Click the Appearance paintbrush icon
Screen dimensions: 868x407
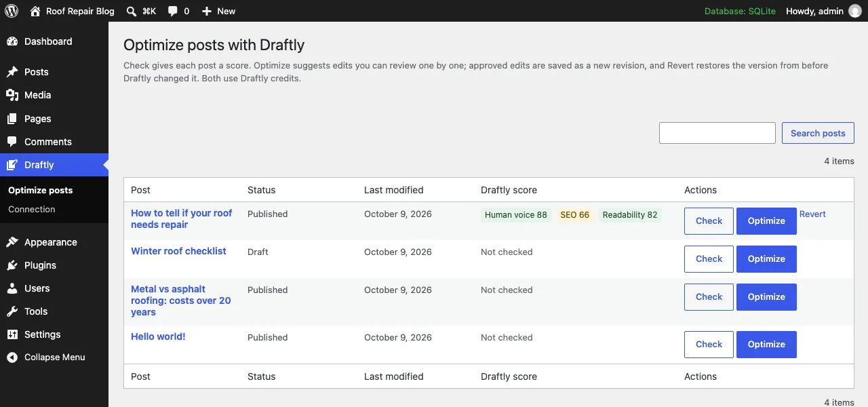click(12, 242)
